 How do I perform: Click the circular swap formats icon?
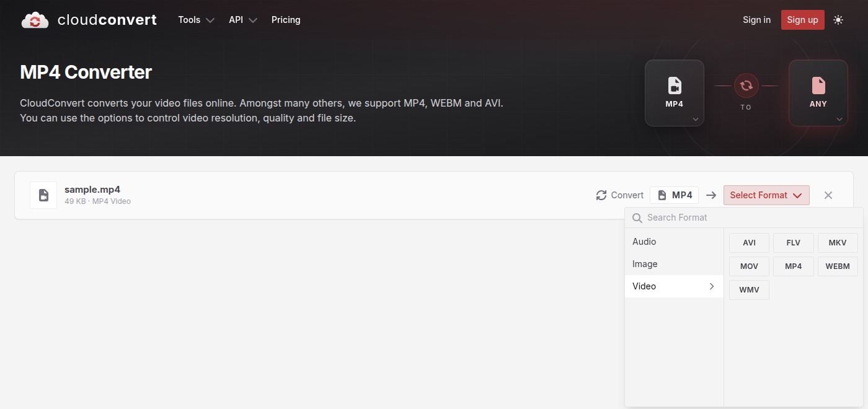pyautogui.click(x=746, y=86)
